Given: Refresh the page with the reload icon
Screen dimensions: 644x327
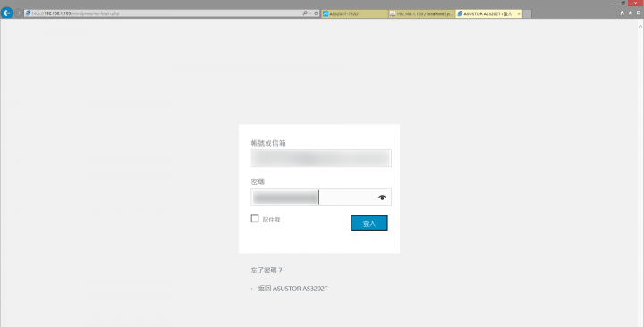Looking at the screenshot, I should [x=316, y=13].
